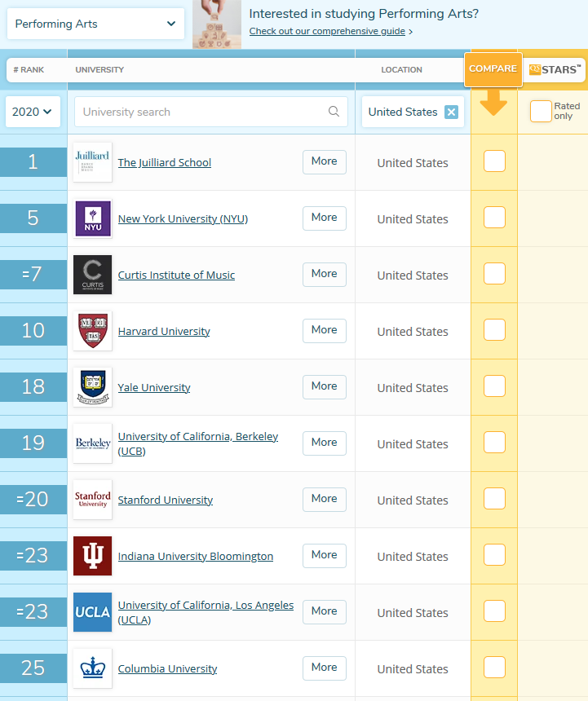Tick compare checkbox for UC Berkeley
This screenshot has height=701, width=588.
click(x=494, y=443)
